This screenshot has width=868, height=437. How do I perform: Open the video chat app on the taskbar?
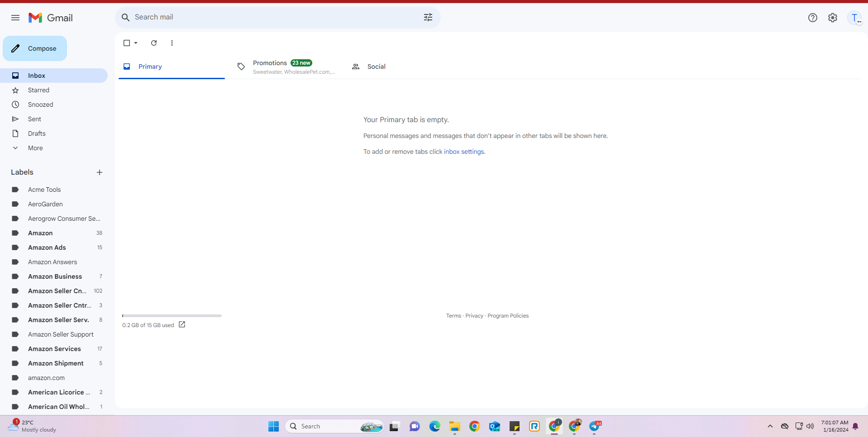coord(415,426)
